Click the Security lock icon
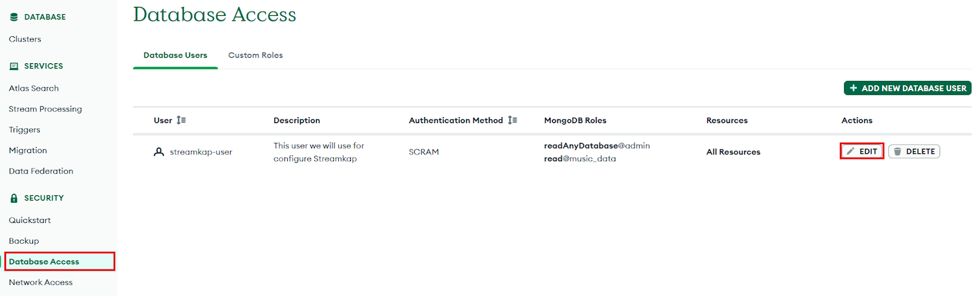The width and height of the screenshot is (980, 296). click(14, 198)
